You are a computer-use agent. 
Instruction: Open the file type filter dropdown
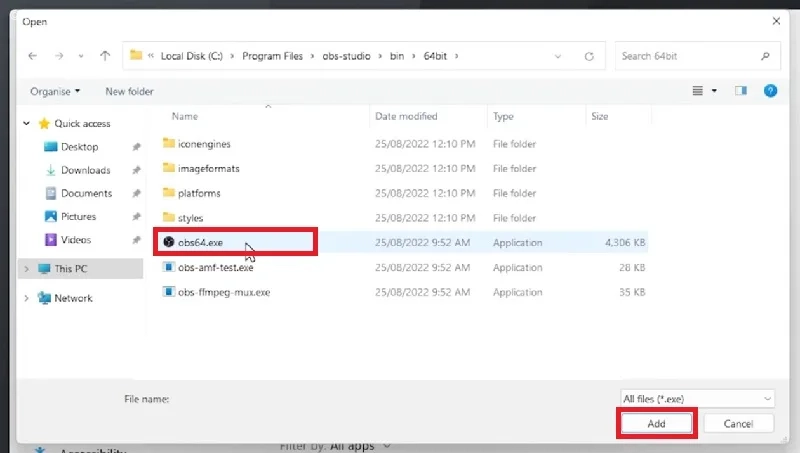click(x=697, y=398)
